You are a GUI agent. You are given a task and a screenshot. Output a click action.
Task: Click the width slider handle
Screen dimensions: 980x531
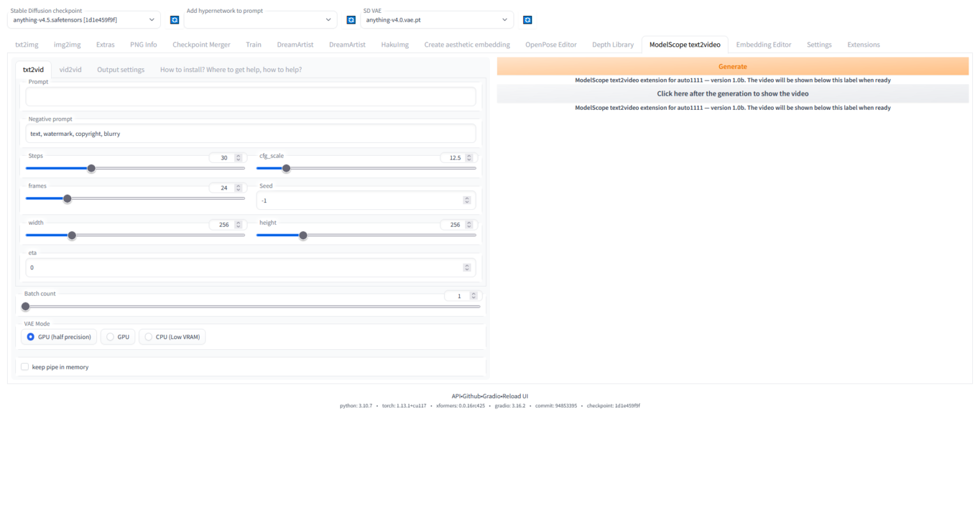click(x=72, y=236)
